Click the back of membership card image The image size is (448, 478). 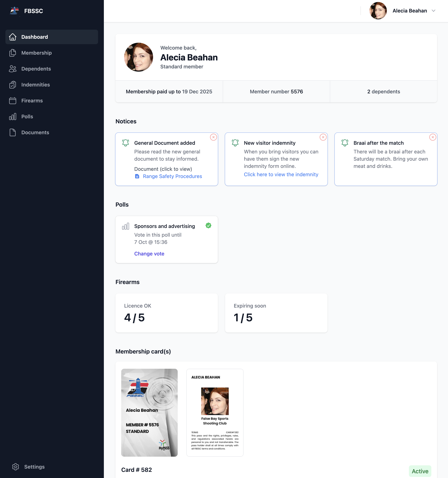click(x=215, y=413)
